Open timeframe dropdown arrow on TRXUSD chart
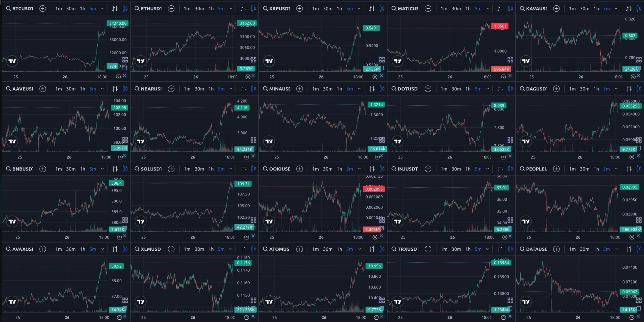This screenshot has width=644, height=322. (x=488, y=249)
